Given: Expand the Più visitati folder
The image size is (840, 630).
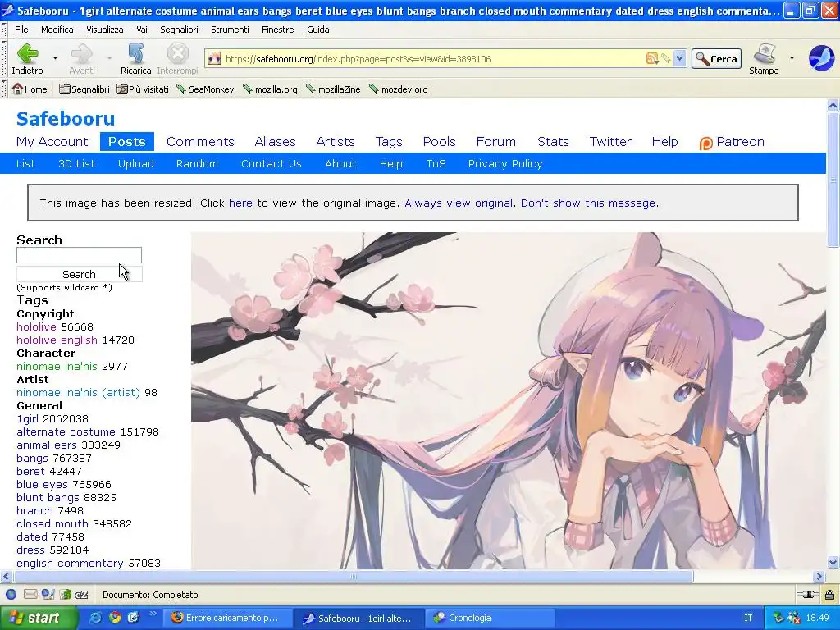Looking at the screenshot, I should click(x=143, y=89).
